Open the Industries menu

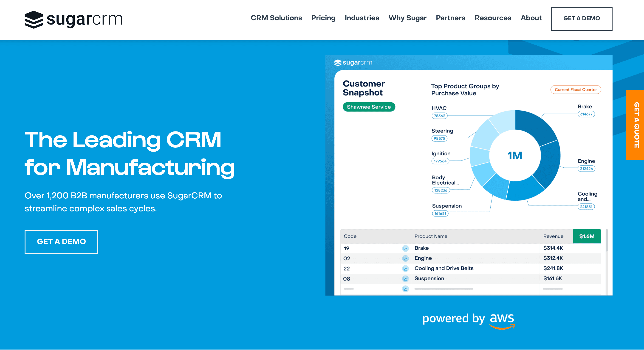(x=362, y=18)
